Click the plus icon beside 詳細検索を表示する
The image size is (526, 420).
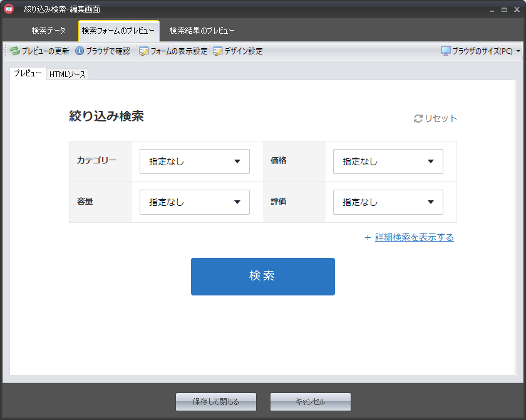pos(368,238)
